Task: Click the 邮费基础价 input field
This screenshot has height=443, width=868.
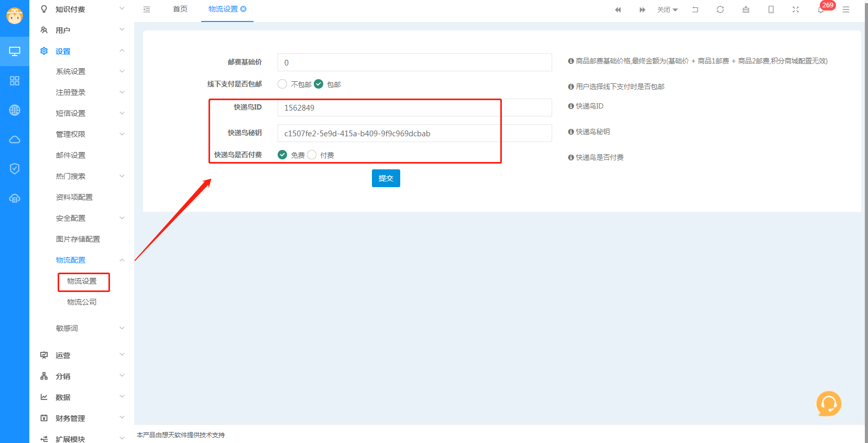Action: click(415, 62)
